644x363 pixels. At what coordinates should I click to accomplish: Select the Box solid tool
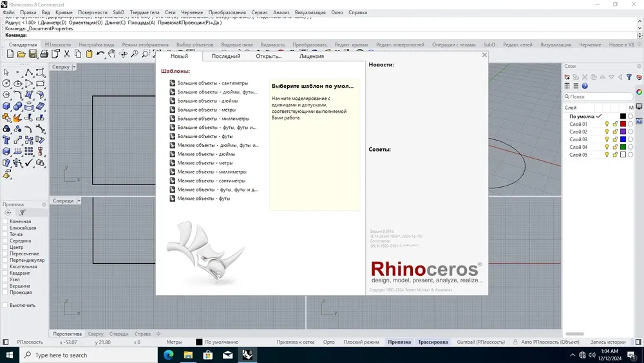(6, 106)
